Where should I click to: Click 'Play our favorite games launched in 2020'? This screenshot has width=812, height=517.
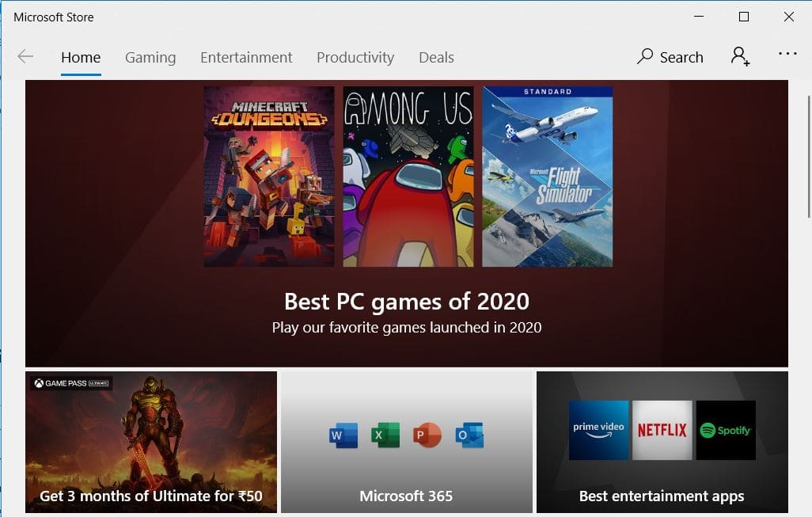pos(407,328)
